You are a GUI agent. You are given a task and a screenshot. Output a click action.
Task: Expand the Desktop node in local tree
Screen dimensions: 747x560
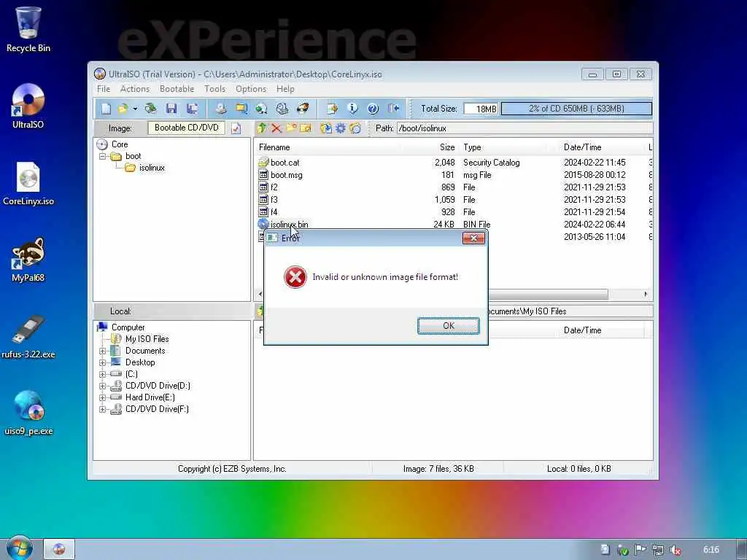(102, 362)
